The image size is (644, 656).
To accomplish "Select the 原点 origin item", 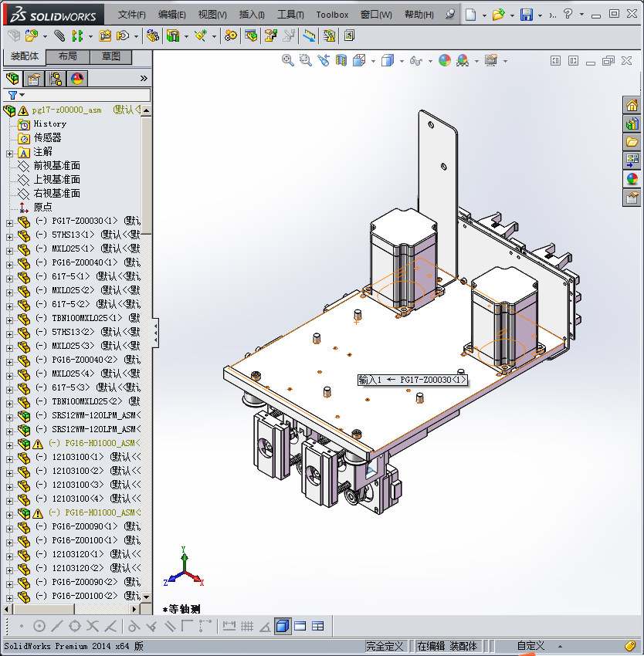I will (x=42, y=207).
